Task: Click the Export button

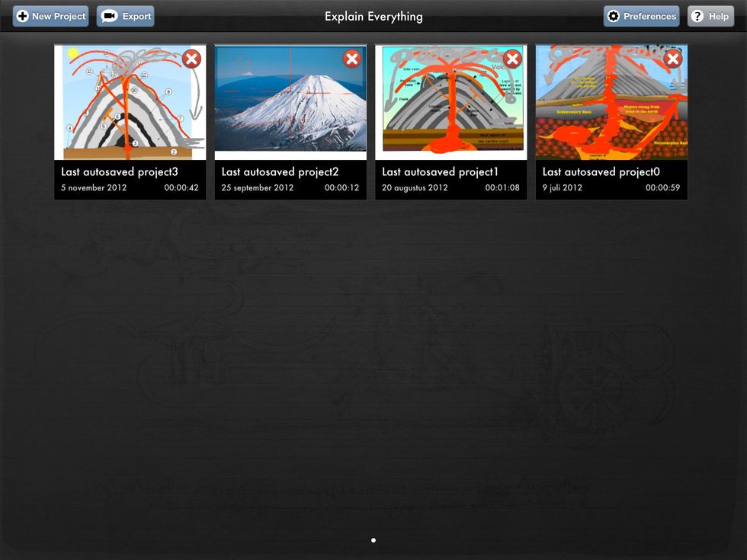Action: tap(125, 16)
